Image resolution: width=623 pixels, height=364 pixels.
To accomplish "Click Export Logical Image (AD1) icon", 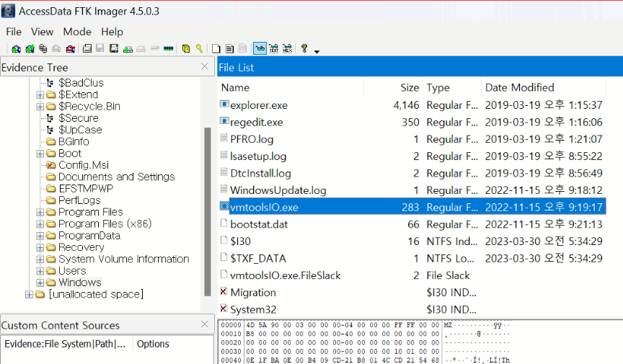I will click(114, 48).
